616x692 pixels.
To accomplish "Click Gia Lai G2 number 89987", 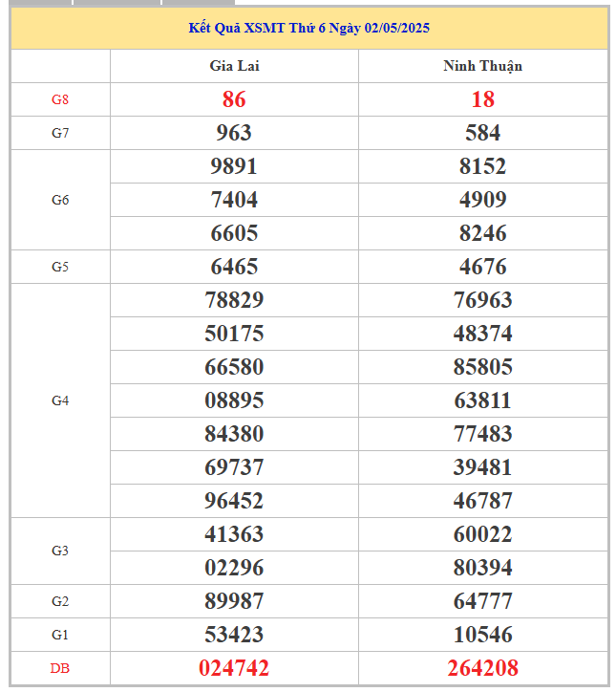I will point(234,601).
